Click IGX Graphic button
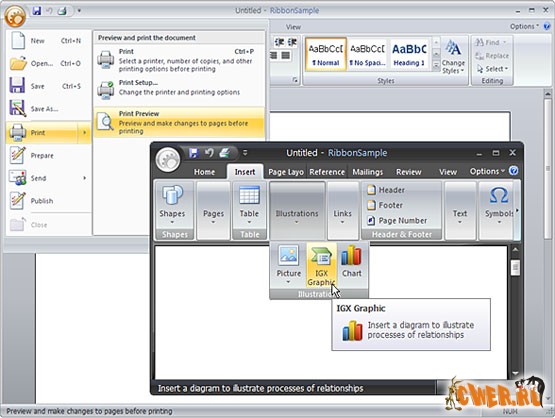This screenshot has width=555, height=418. pyautogui.click(x=321, y=264)
